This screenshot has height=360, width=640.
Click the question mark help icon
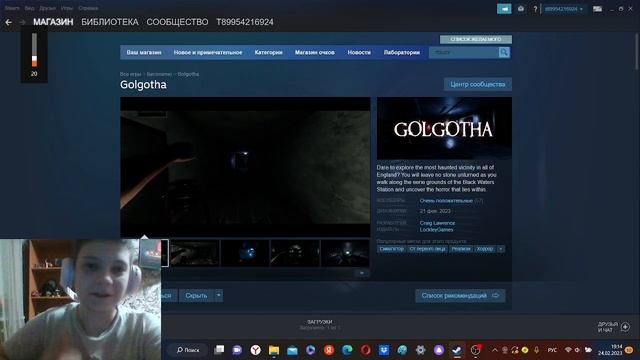[x=535, y=9]
